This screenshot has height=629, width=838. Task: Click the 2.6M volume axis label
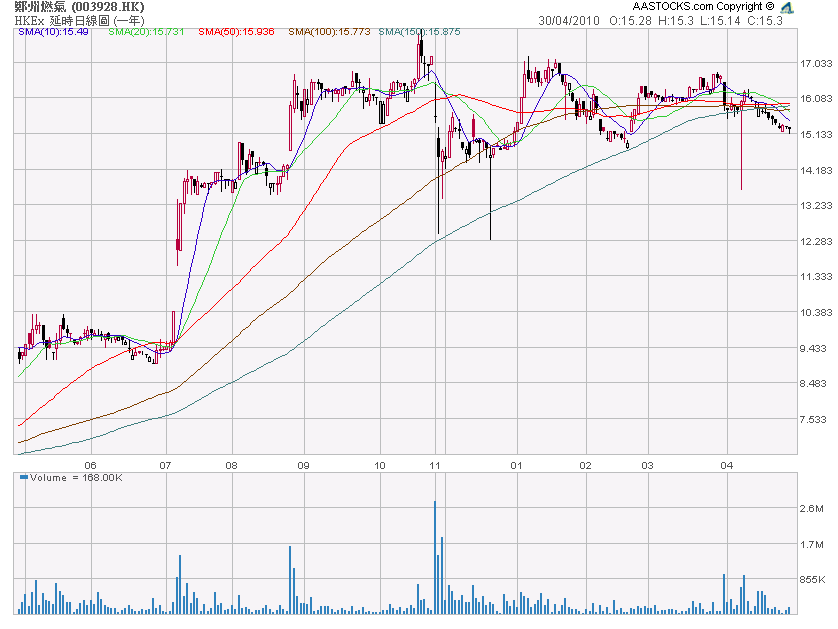[x=811, y=508]
